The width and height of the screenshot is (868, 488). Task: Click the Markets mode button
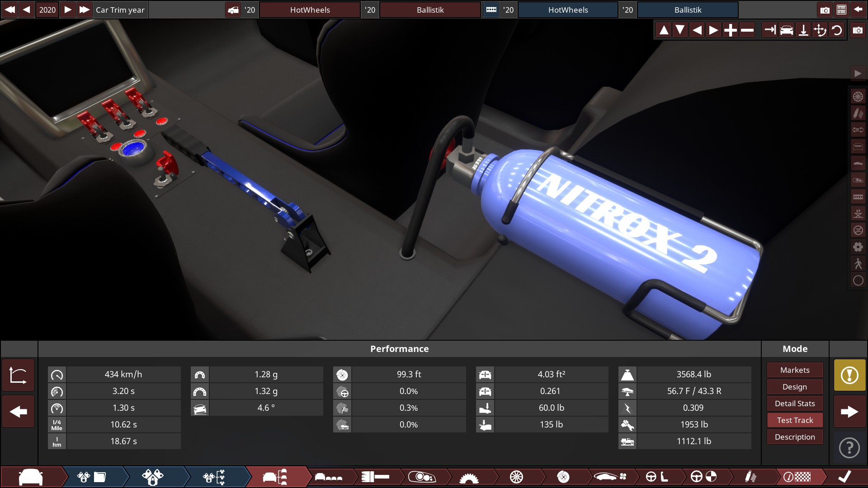tap(795, 370)
